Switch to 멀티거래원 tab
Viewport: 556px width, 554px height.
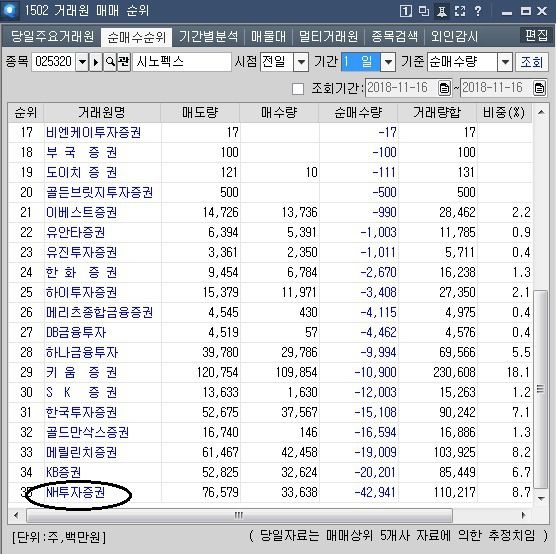tap(328, 36)
